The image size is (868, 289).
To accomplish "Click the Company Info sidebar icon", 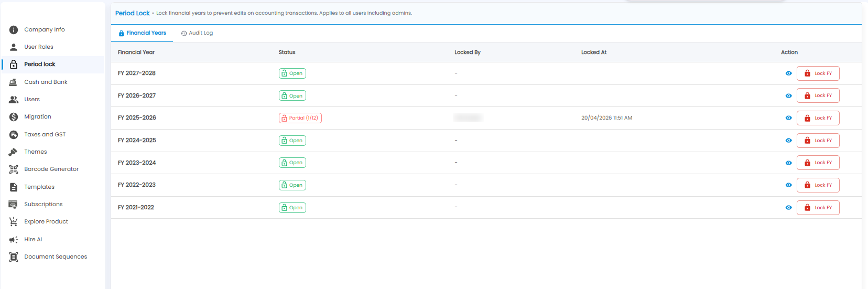I will click(14, 30).
